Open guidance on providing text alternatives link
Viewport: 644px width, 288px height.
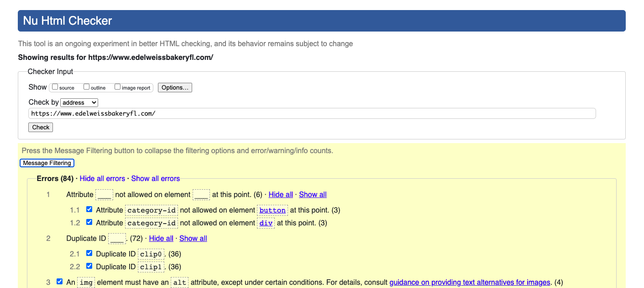pos(470,283)
